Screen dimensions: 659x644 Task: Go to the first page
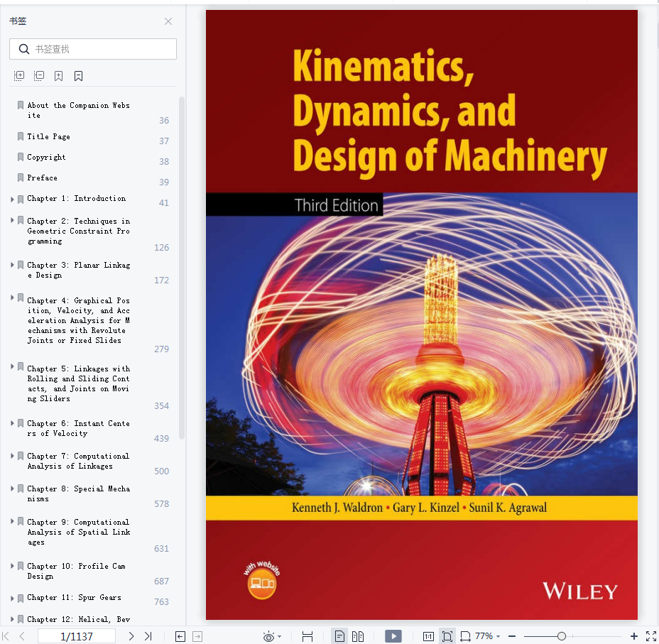[x=6, y=636]
